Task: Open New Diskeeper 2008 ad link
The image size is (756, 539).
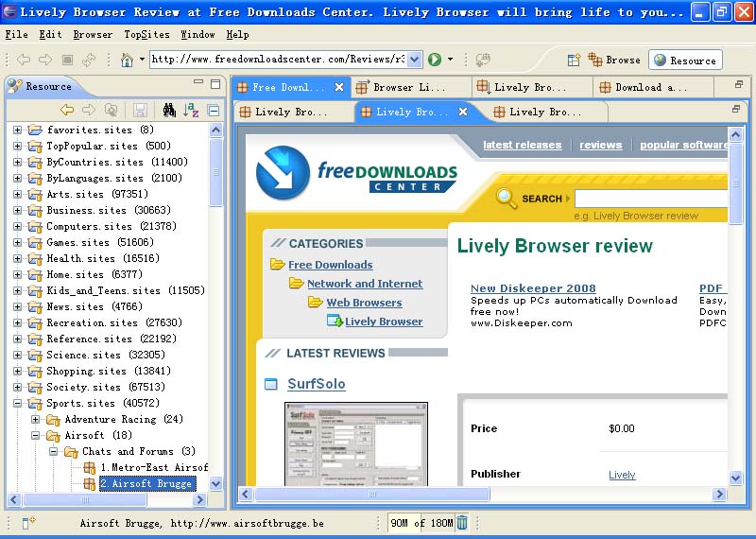Action: point(533,288)
